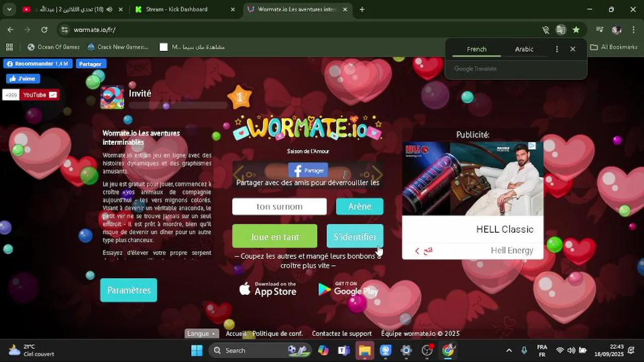Open Crack New Games bookmark
This screenshot has height=362, width=644.
[118, 47]
